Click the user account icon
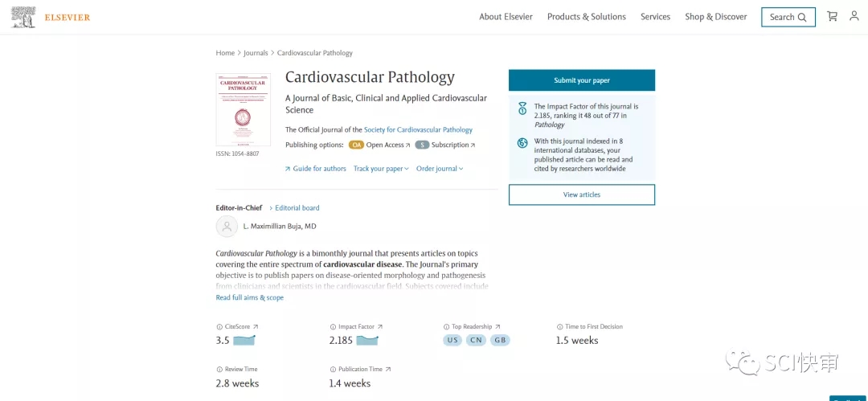 point(854,16)
